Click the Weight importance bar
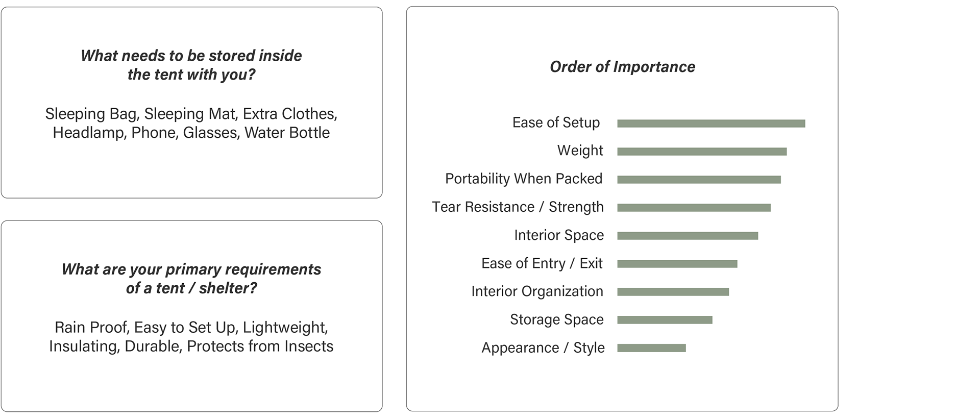Viewport: 980px width, 420px height. point(701,152)
